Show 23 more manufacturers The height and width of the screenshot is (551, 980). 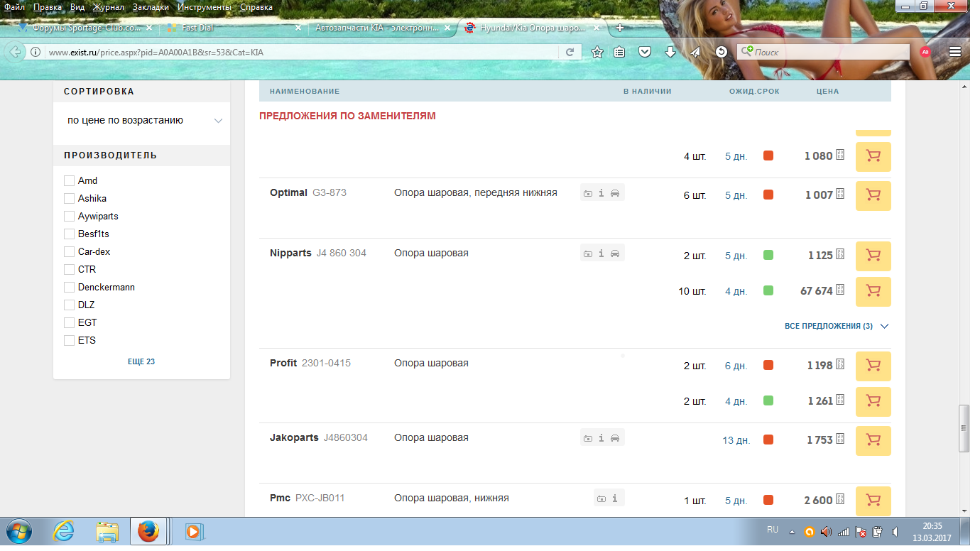(141, 361)
